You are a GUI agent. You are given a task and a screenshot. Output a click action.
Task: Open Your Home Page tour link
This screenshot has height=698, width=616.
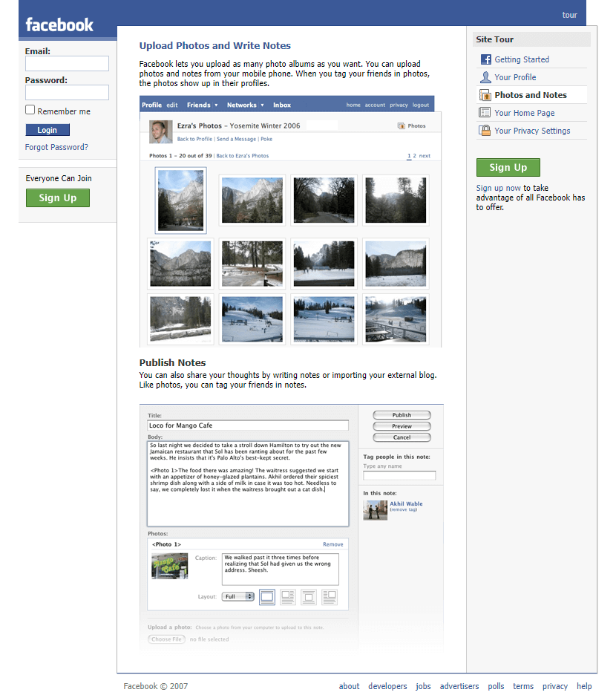[525, 113]
